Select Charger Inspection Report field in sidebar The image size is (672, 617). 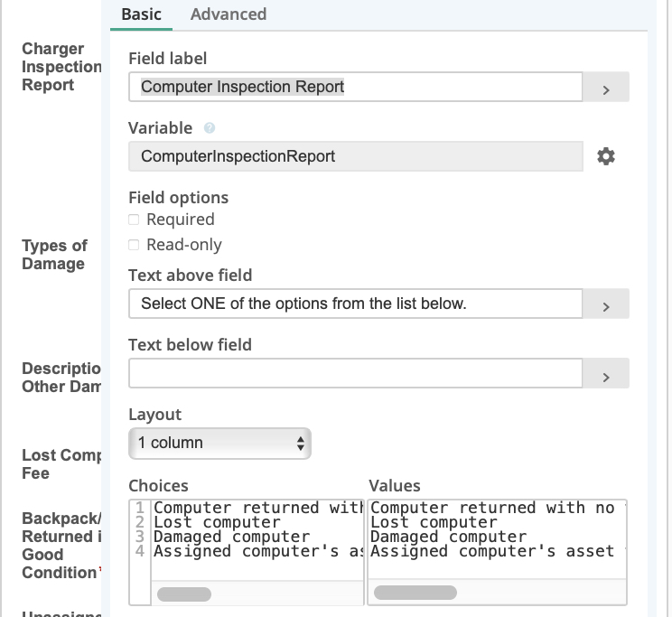click(61, 67)
